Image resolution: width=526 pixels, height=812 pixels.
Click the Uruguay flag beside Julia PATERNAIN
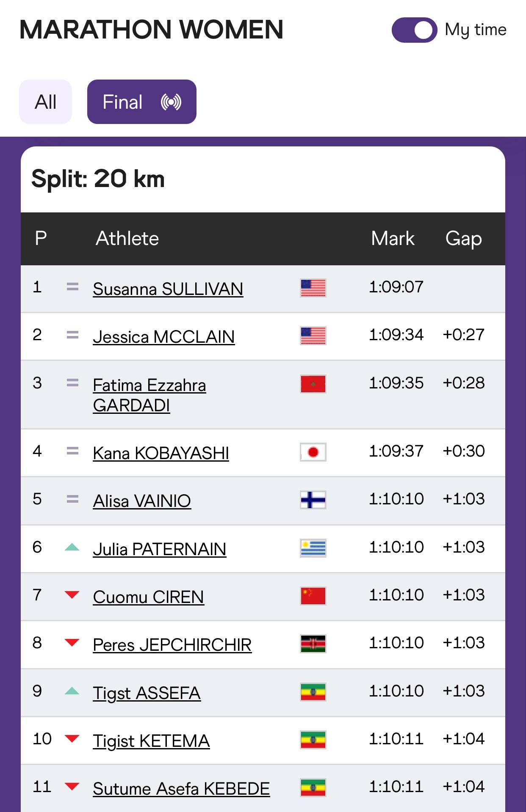point(313,548)
